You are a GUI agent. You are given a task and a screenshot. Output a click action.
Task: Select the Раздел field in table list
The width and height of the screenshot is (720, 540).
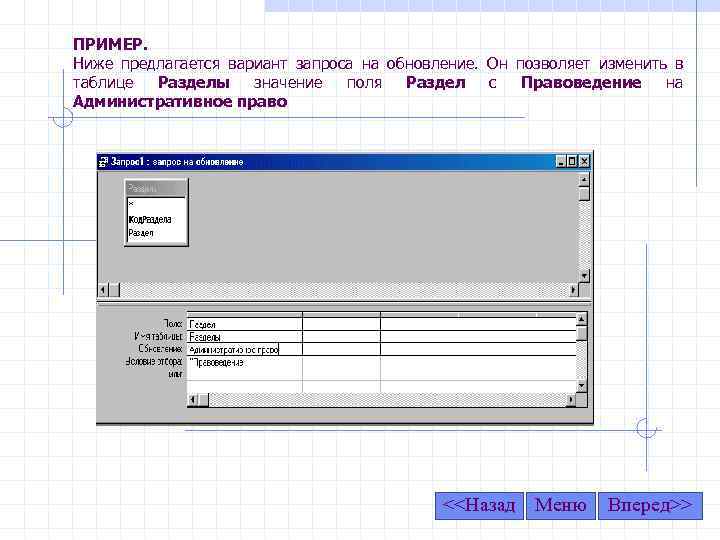[x=141, y=233]
